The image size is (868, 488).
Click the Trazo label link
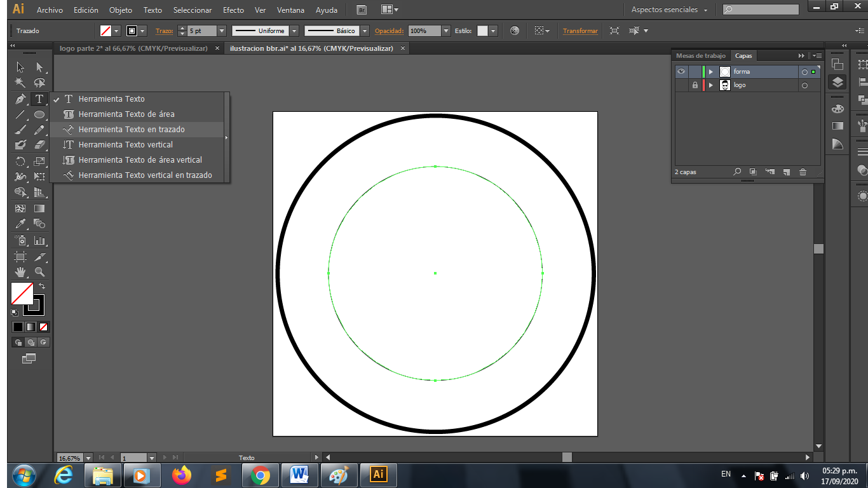coord(164,30)
